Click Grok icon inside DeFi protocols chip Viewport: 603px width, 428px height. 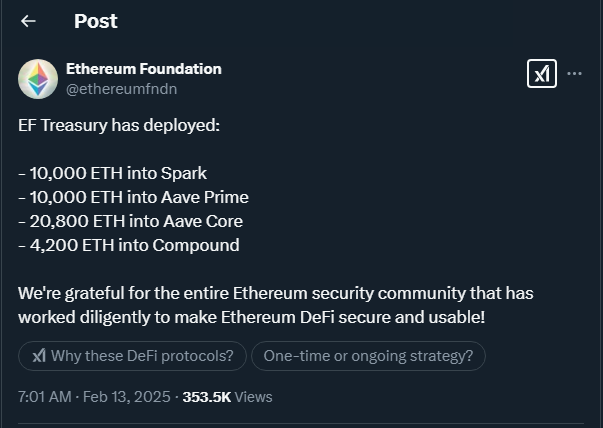(x=39, y=356)
